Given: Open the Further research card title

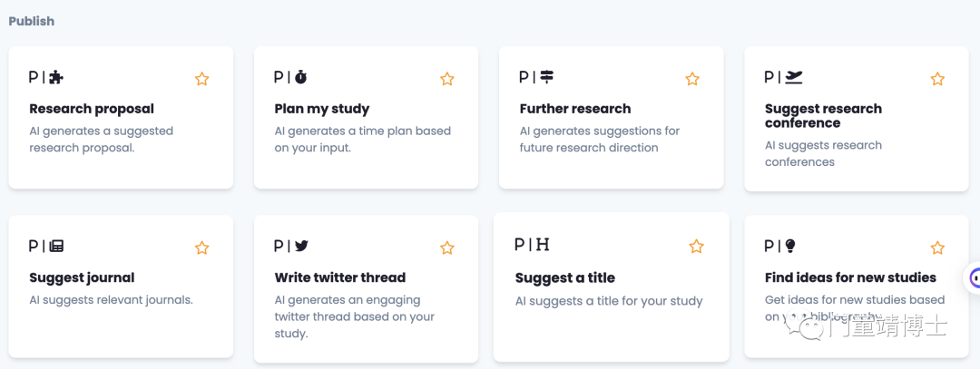Looking at the screenshot, I should [x=575, y=109].
